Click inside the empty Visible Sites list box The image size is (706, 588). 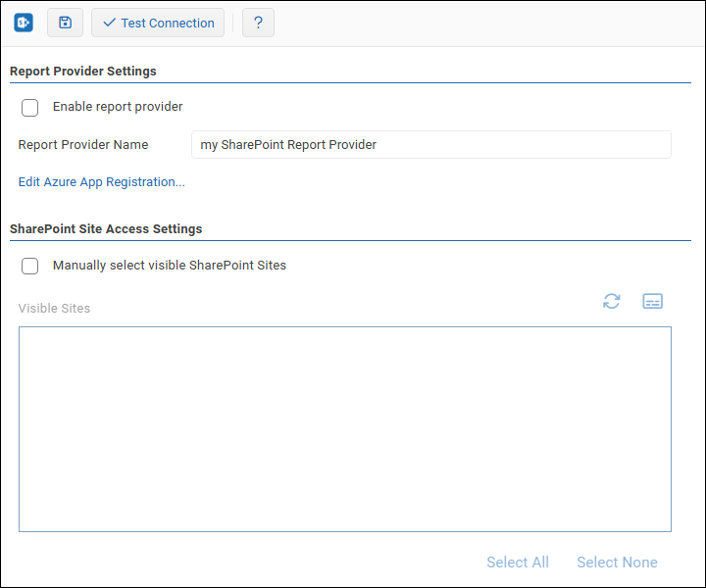[x=345, y=429]
